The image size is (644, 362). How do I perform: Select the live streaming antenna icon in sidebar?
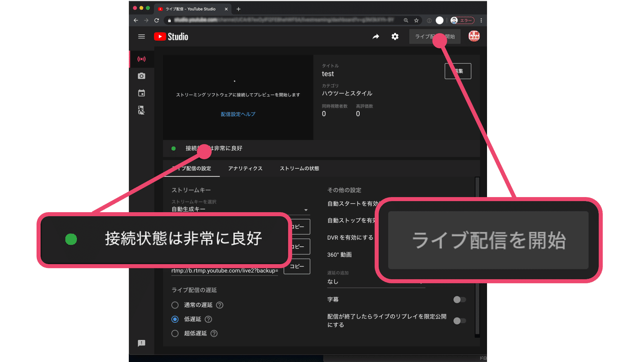tap(141, 59)
